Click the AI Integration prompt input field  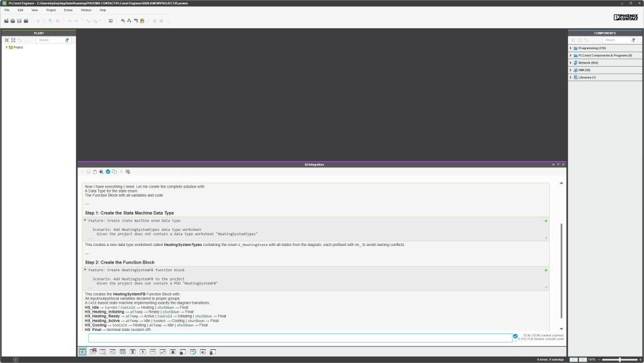pos(300,338)
